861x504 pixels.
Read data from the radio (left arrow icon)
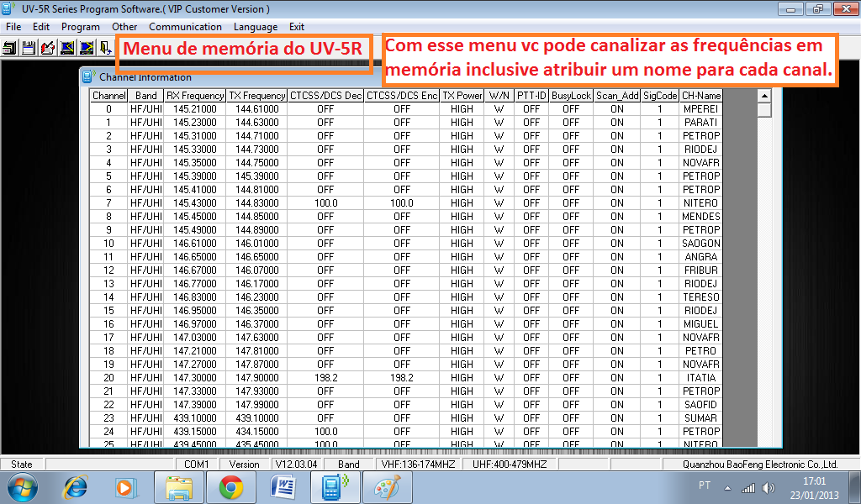tap(66, 48)
